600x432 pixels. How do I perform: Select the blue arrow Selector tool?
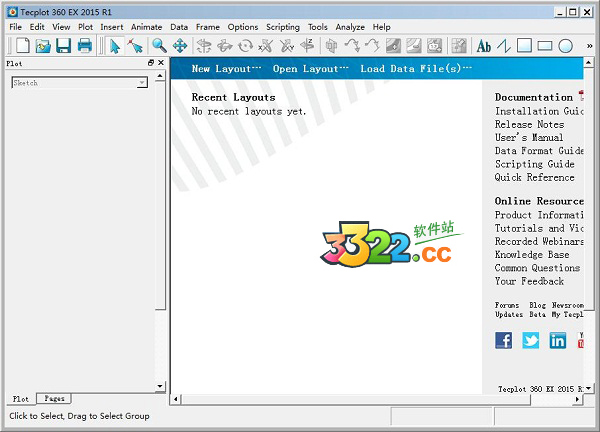pos(115,46)
